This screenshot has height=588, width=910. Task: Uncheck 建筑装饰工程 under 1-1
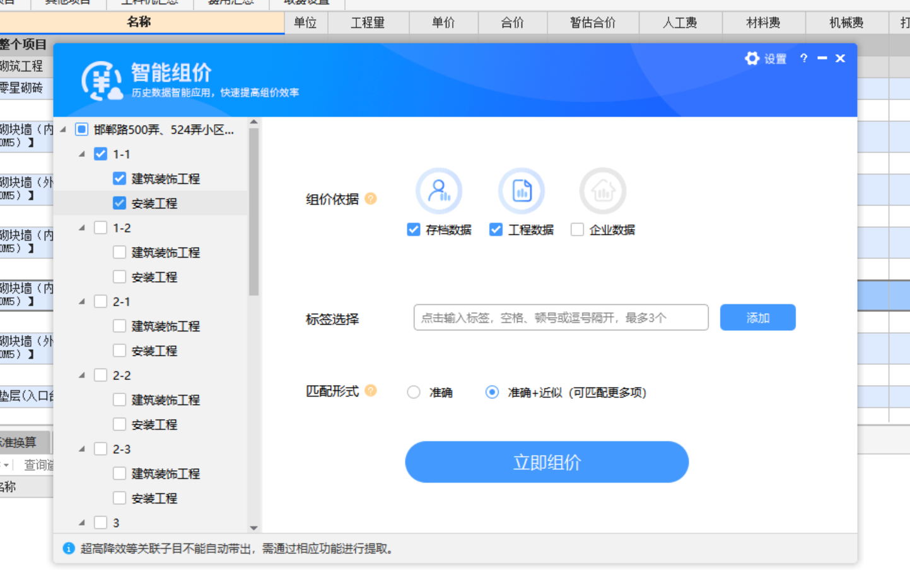point(119,178)
